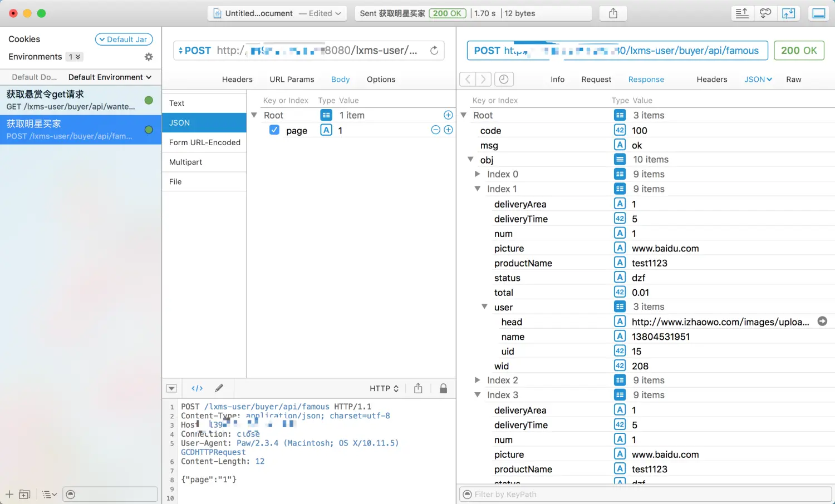Go to previous exchange with back arrow
Image resolution: width=835 pixels, height=504 pixels.
coord(468,80)
